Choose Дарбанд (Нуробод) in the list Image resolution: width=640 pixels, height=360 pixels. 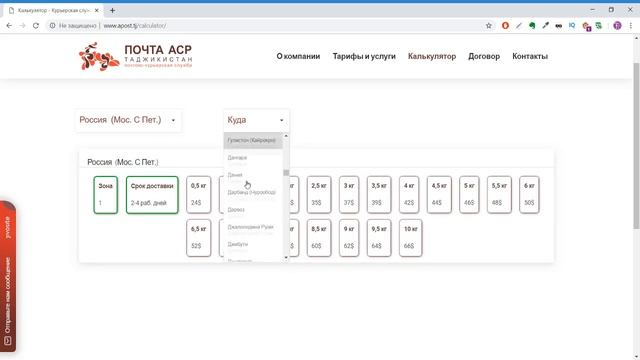pyautogui.click(x=253, y=192)
